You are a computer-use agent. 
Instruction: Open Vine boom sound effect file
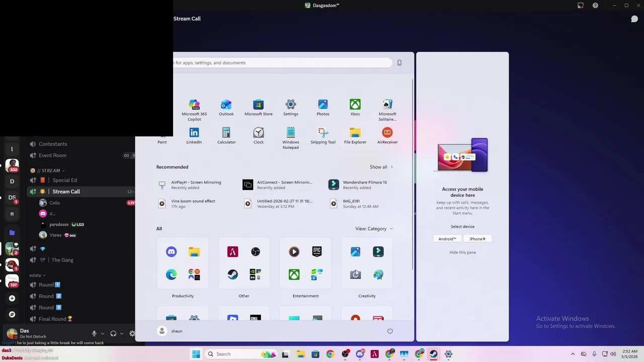pyautogui.click(x=187, y=204)
